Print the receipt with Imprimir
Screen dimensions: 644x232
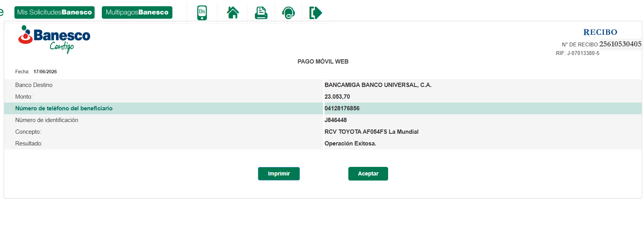(279, 174)
